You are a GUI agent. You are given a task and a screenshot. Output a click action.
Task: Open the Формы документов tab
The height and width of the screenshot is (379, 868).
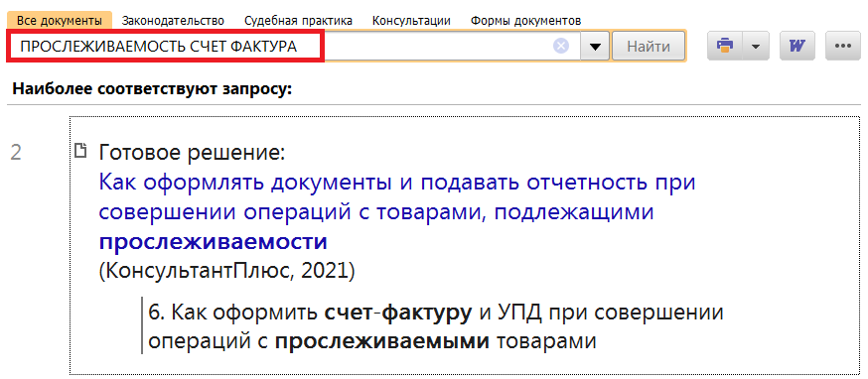click(x=526, y=21)
